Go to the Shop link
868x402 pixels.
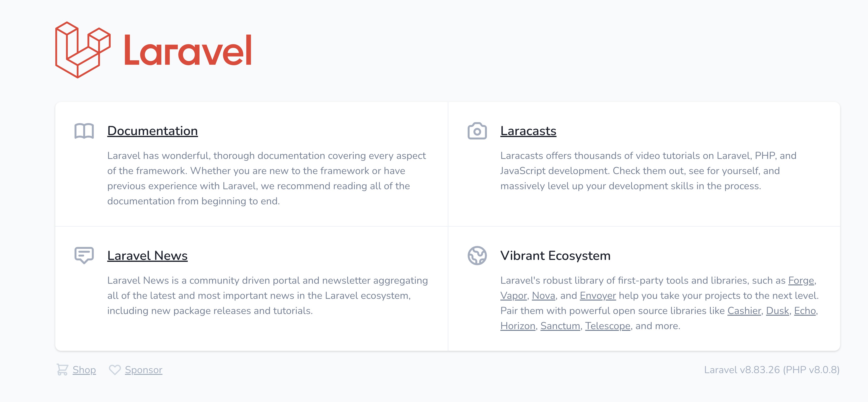point(84,370)
